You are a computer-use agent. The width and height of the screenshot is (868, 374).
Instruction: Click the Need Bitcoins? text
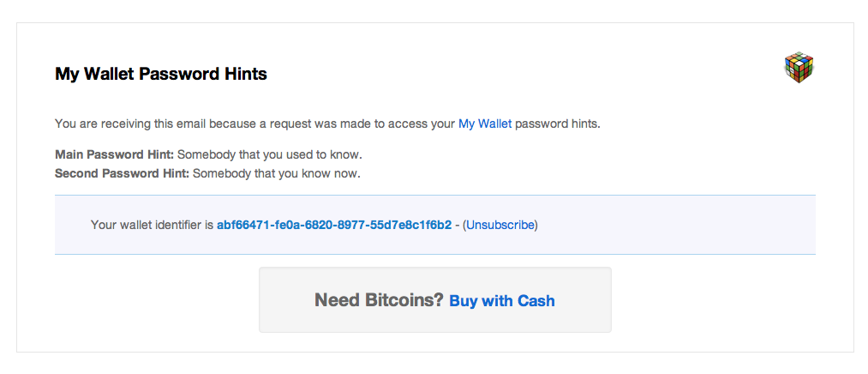coord(380,300)
